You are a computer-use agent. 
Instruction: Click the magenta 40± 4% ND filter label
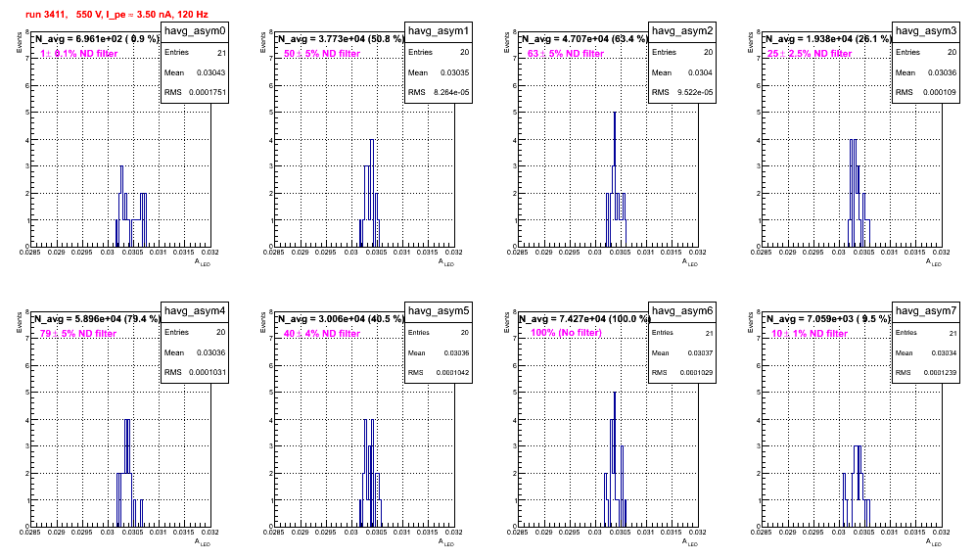[x=322, y=334]
